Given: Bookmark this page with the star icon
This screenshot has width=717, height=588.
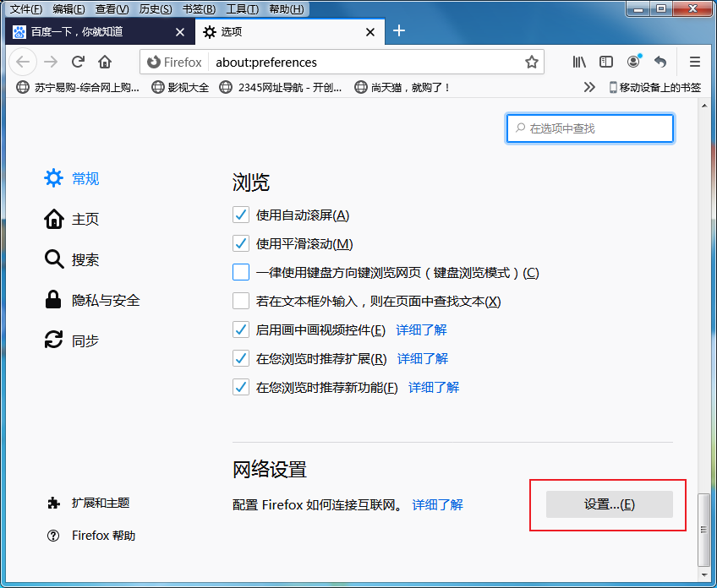Looking at the screenshot, I should (x=531, y=63).
